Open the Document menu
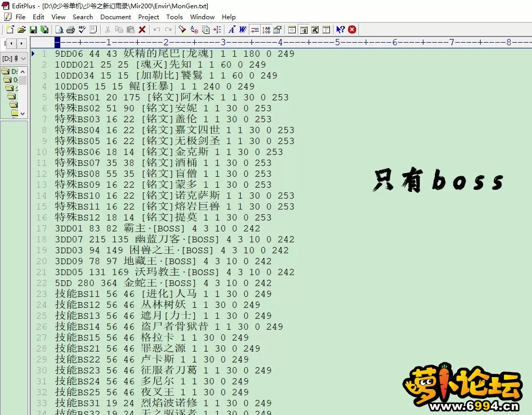 pos(116,17)
